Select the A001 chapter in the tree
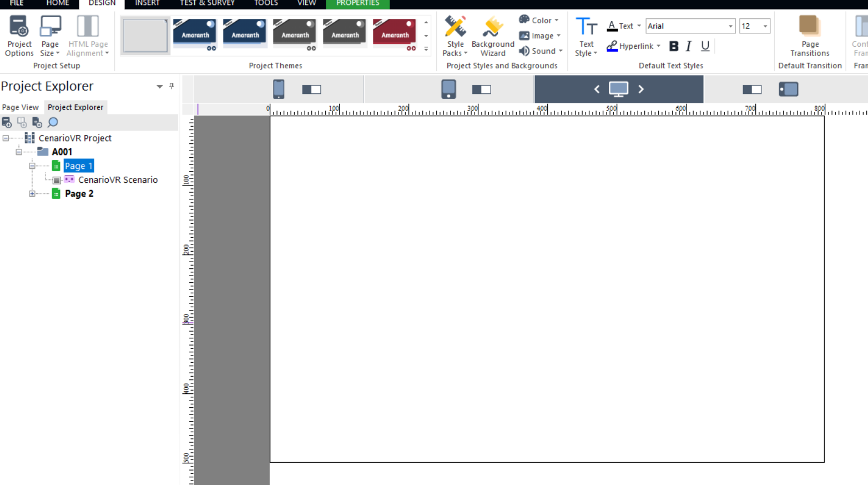868x485 pixels. [x=62, y=152]
